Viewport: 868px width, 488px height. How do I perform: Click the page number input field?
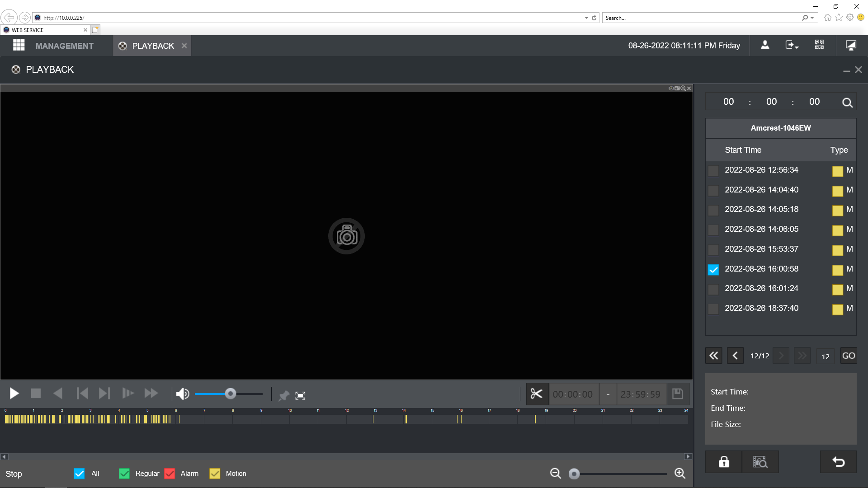826,357
